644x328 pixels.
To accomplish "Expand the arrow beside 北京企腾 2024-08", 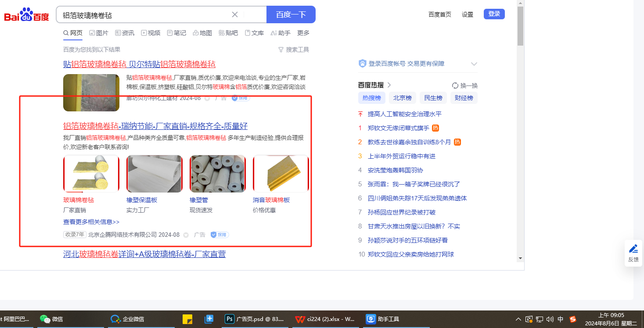I will (186, 235).
